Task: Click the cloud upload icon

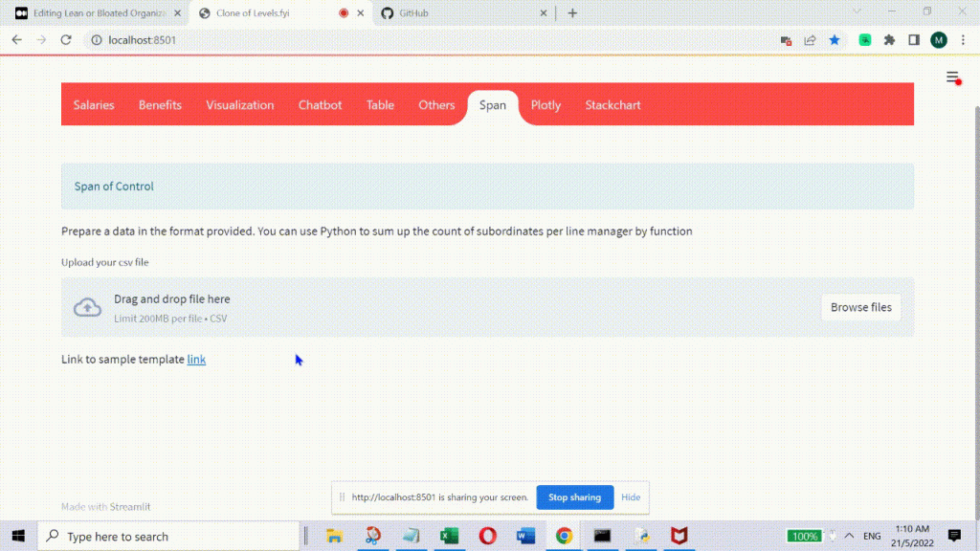Action: [88, 307]
